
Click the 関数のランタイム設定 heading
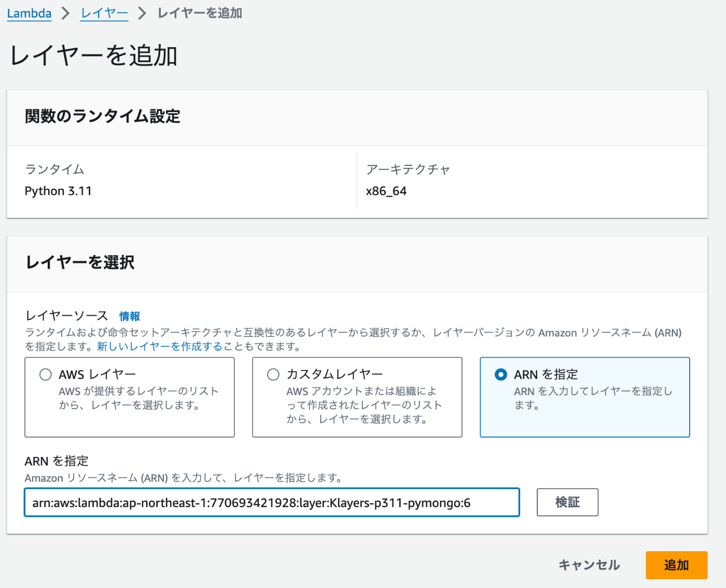pos(102,116)
